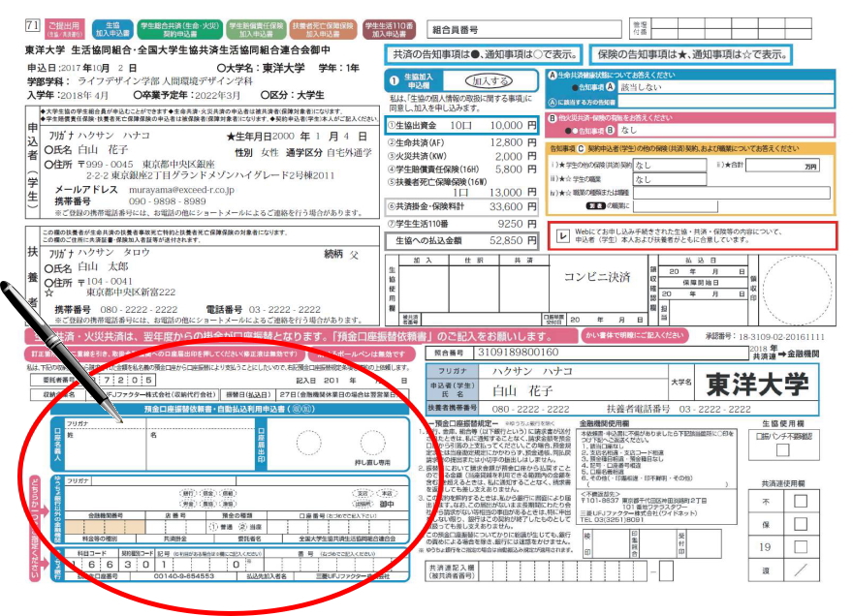Check the 不 box in 共済連使用欄
Viewport: 853px width, 616px height.
(801, 501)
